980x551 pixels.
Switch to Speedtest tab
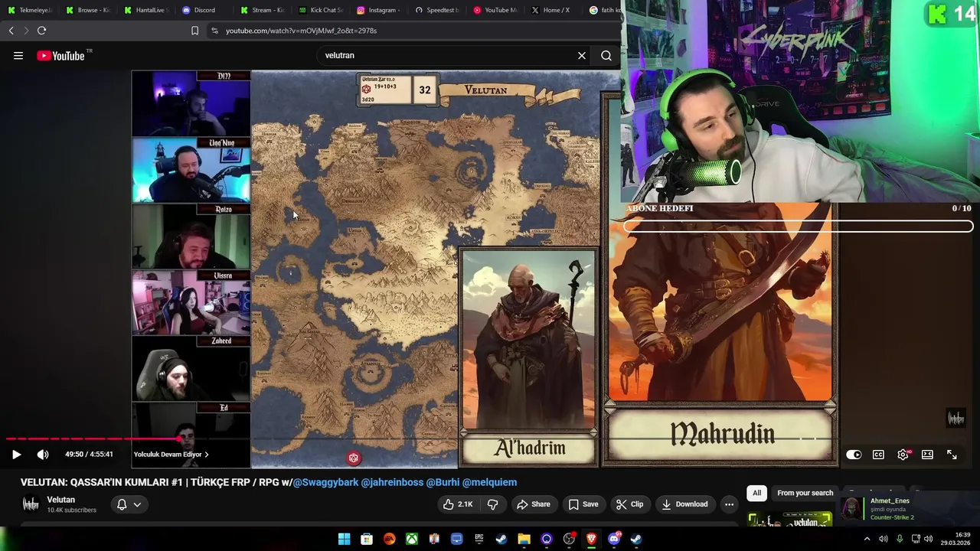437,10
